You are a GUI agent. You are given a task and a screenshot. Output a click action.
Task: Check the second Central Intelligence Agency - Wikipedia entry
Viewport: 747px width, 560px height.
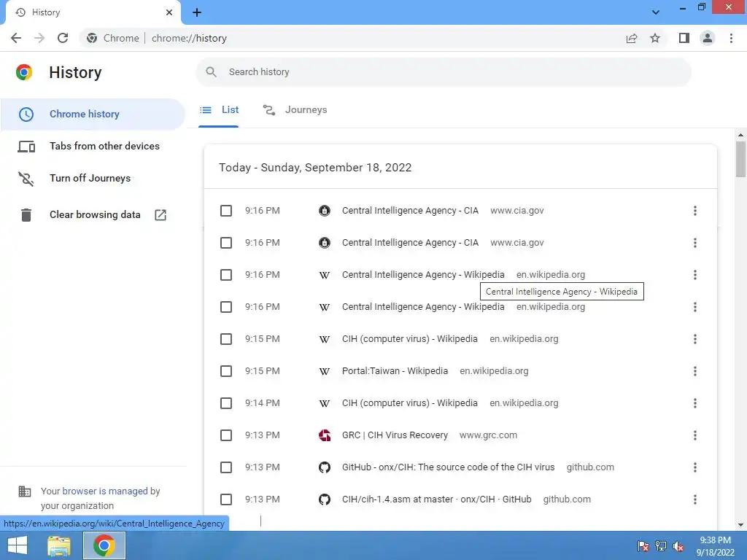tap(226, 307)
